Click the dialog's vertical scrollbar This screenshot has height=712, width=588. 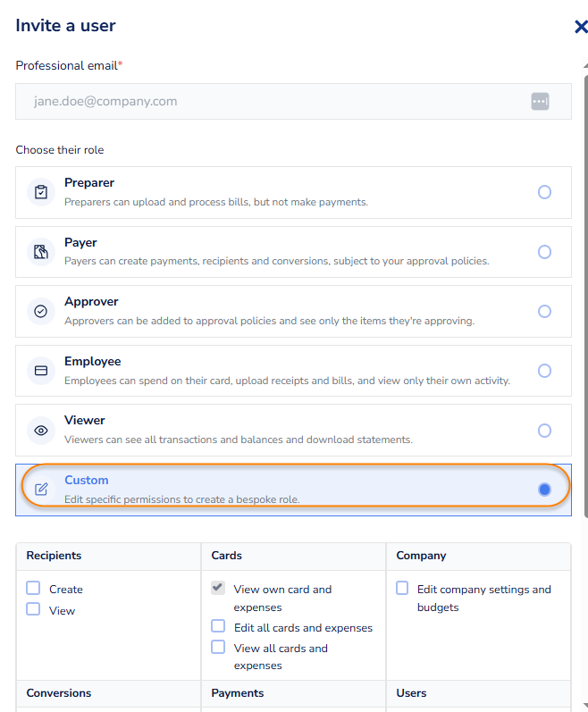point(585,295)
